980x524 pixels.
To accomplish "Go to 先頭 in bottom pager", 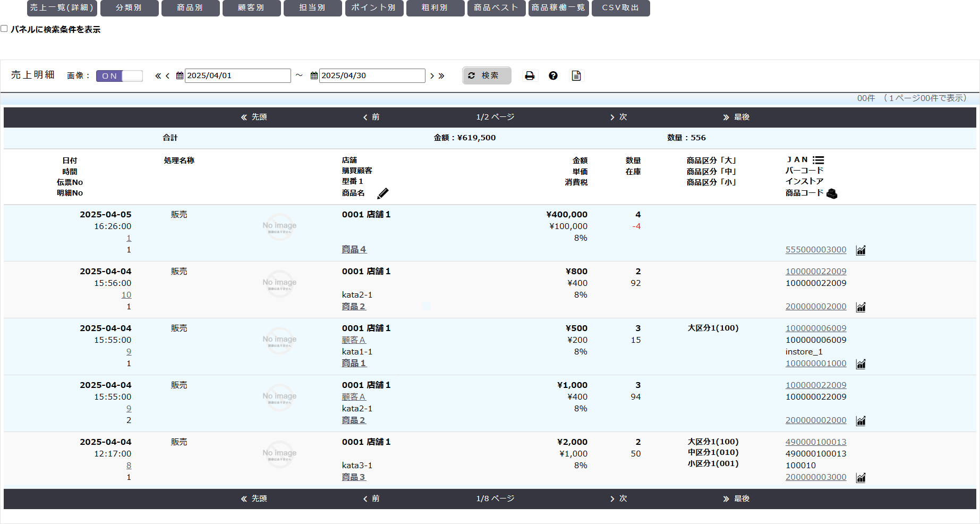I will pyautogui.click(x=254, y=498).
